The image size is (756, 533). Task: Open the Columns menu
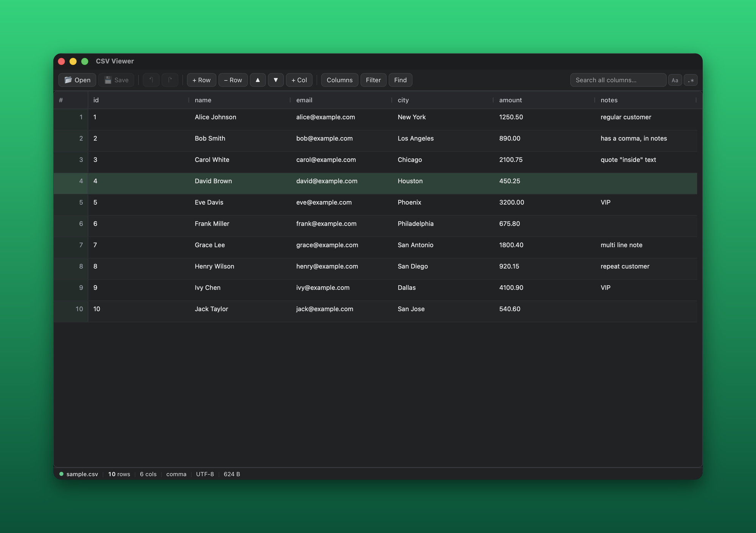339,80
